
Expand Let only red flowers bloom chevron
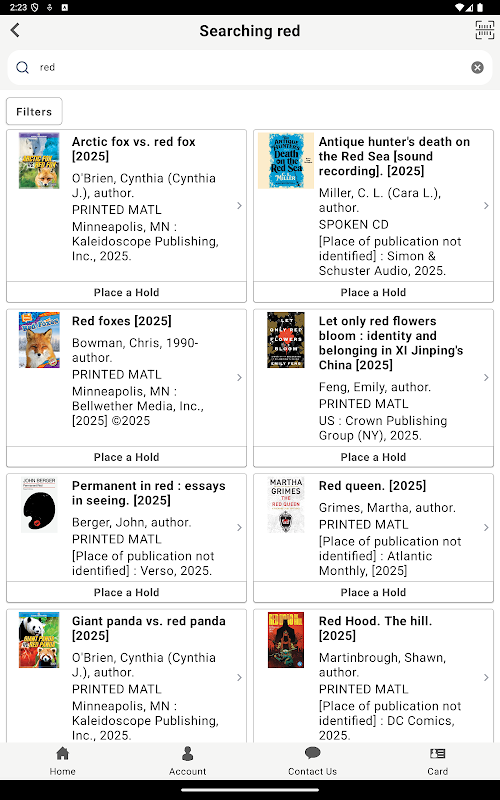486,378
